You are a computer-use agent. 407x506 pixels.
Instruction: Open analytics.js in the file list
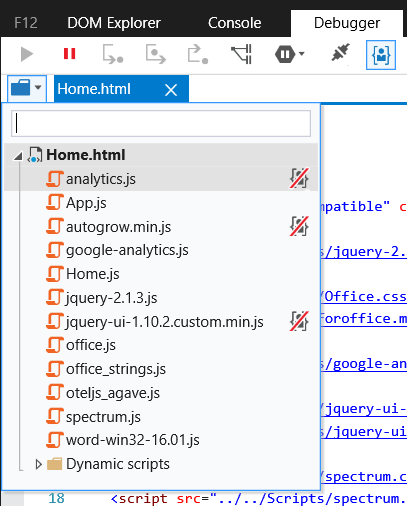point(101,179)
